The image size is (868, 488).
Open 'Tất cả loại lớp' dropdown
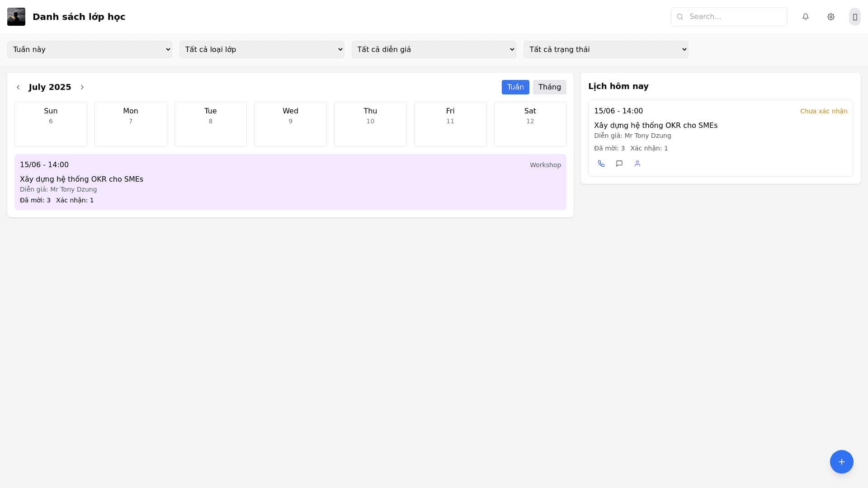(x=262, y=50)
